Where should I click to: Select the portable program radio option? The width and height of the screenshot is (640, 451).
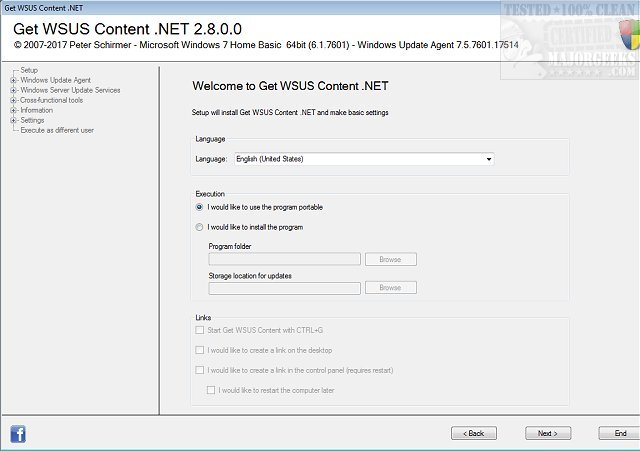pos(200,207)
